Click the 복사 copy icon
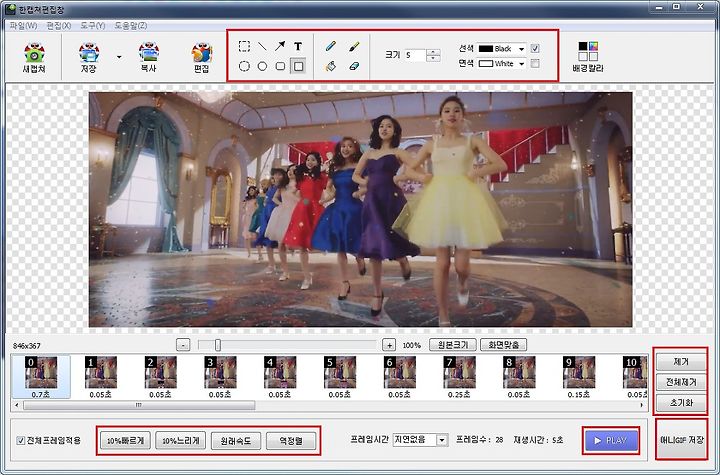This screenshot has height=475, width=720. pyautogui.click(x=148, y=57)
